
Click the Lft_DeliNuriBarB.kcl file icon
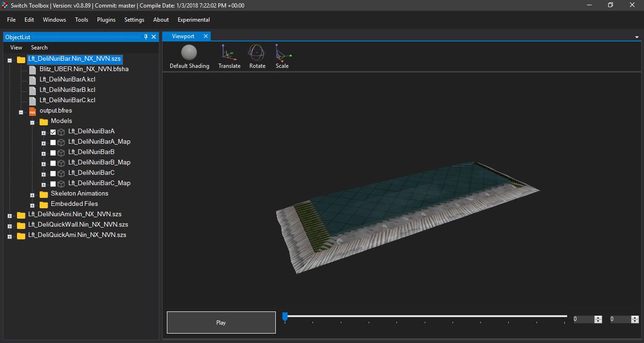pos(32,90)
